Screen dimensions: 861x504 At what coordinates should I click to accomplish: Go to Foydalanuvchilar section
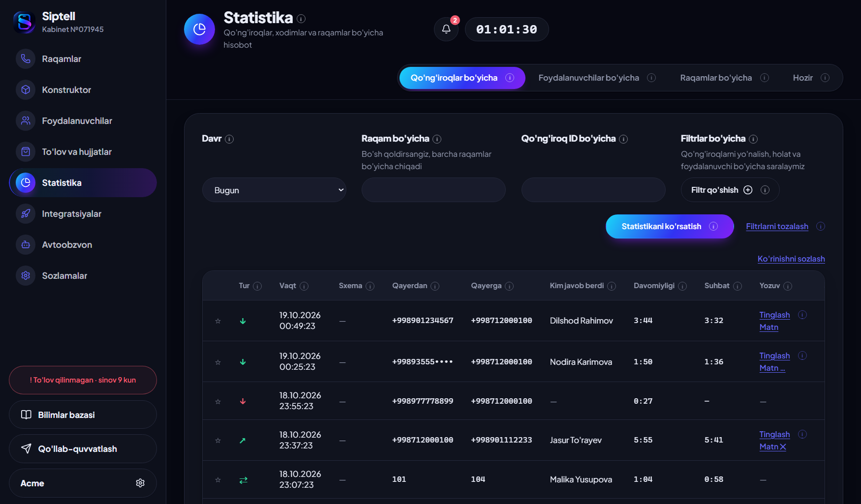pyautogui.click(x=83, y=121)
